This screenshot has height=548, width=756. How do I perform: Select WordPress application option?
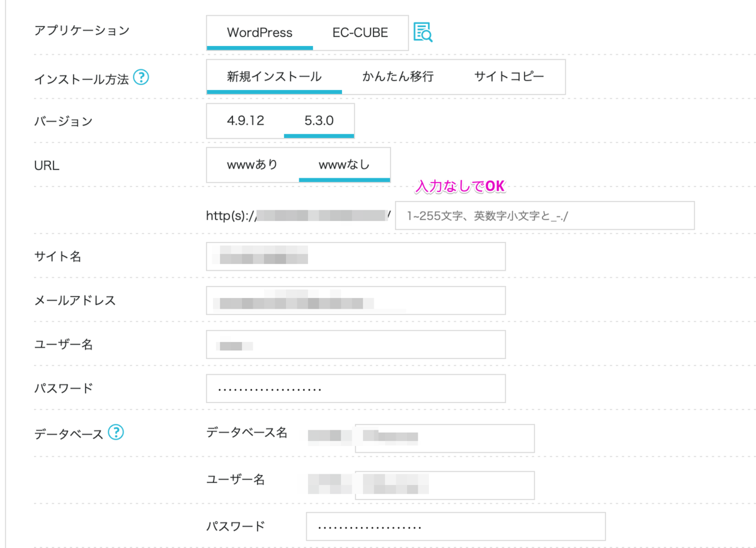coord(260,33)
